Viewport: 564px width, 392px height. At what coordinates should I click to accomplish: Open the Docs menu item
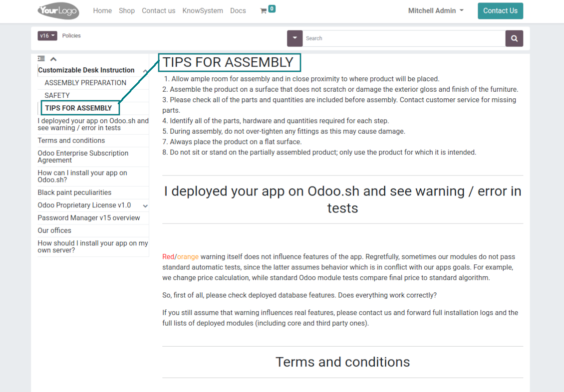point(238,11)
